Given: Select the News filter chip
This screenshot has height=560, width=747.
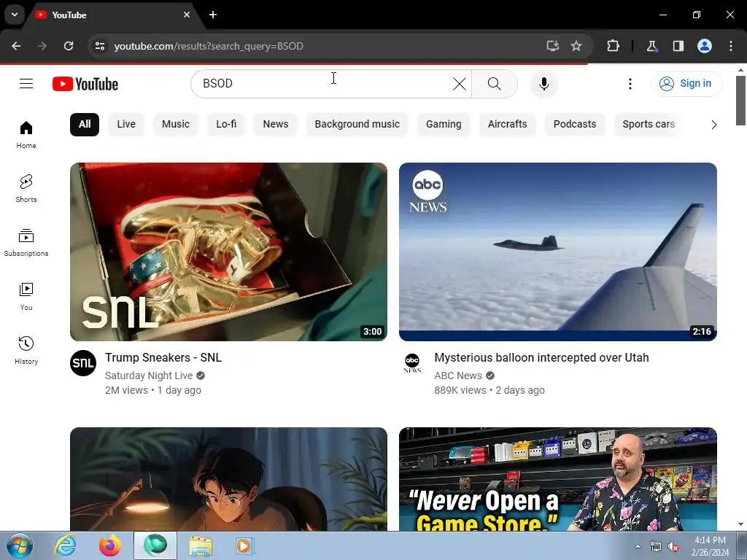Looking at the screenshot, I should [276, 125].
